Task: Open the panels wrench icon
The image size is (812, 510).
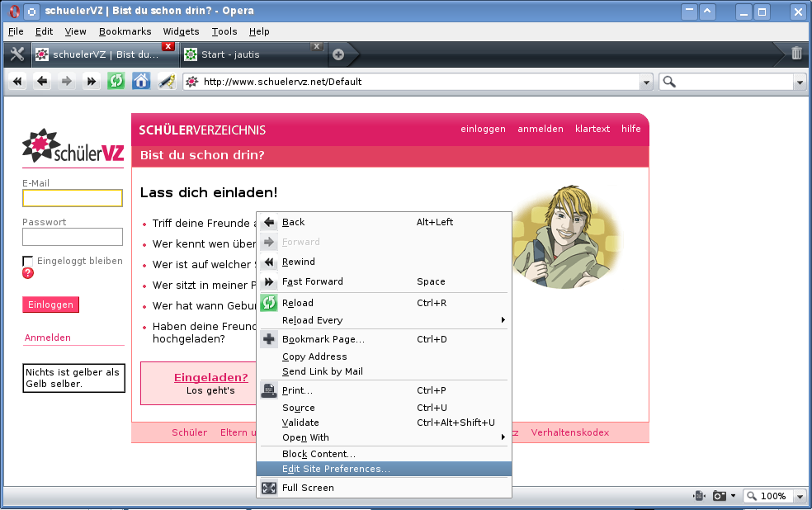Action: click(x=17, y=54)
